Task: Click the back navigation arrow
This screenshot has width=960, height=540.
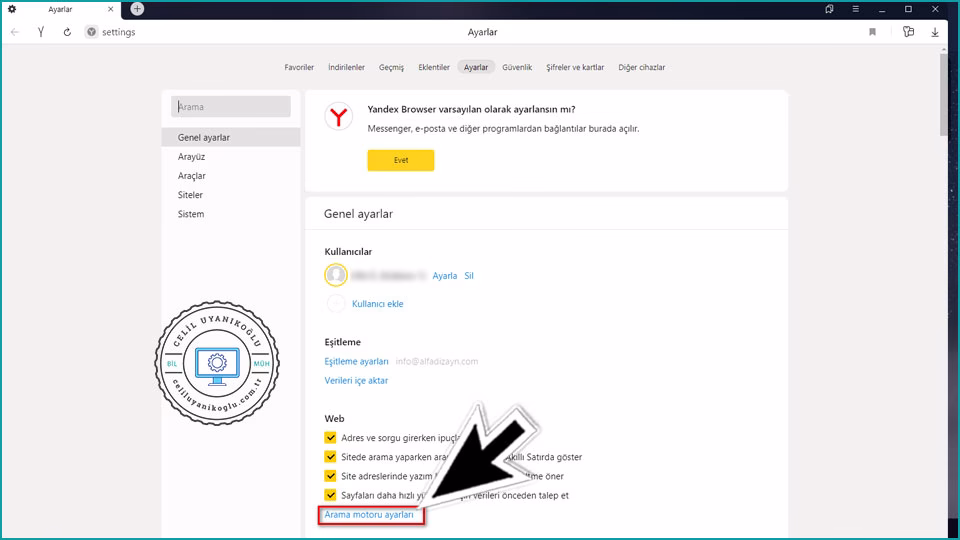Action: coord(15,32)
